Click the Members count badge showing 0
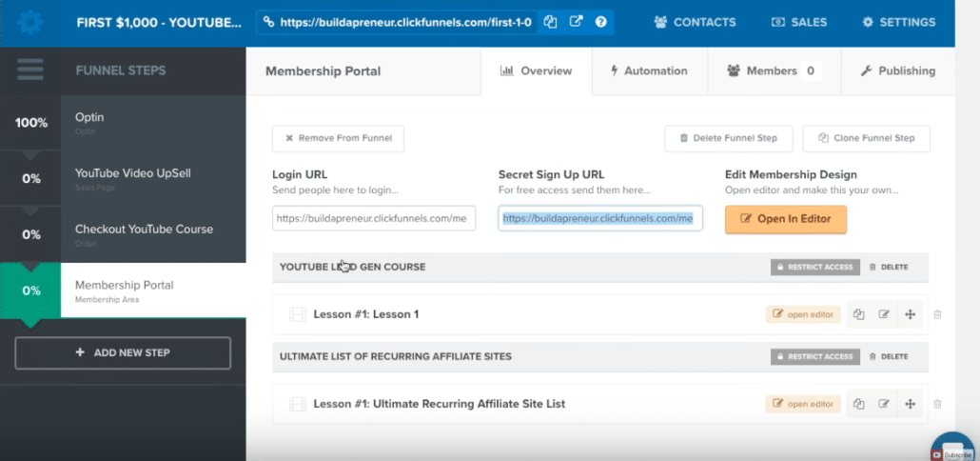The height and width of the screenshot is (461, 980). 811,70
